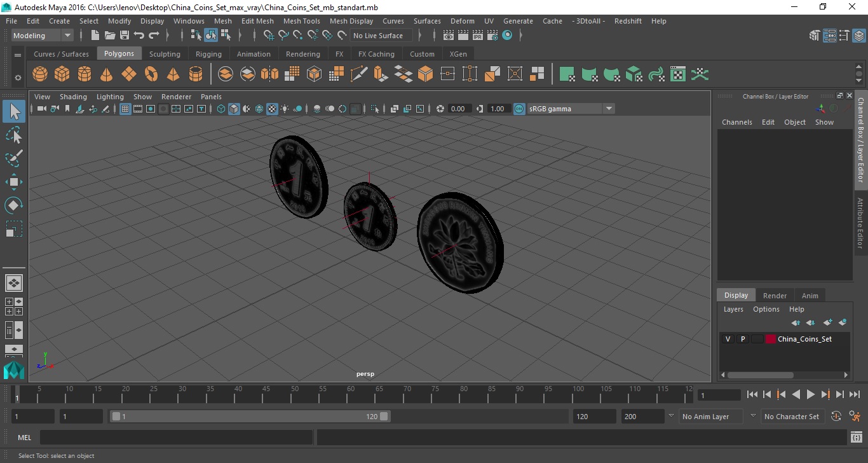Go to the start of playback range
The image size is (868, 463).
pyautogui.click(x=752, y=395)
